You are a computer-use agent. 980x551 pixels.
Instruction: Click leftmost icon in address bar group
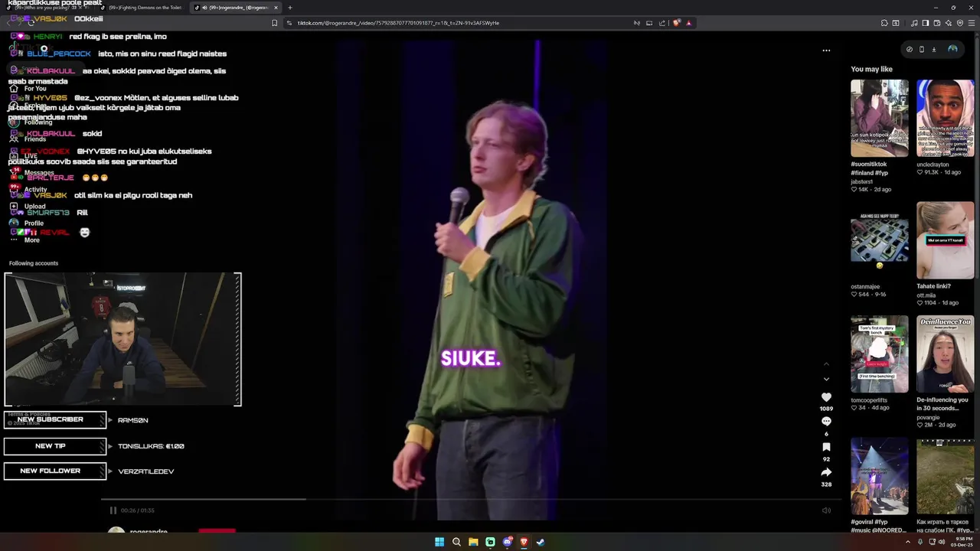point(636,23)
